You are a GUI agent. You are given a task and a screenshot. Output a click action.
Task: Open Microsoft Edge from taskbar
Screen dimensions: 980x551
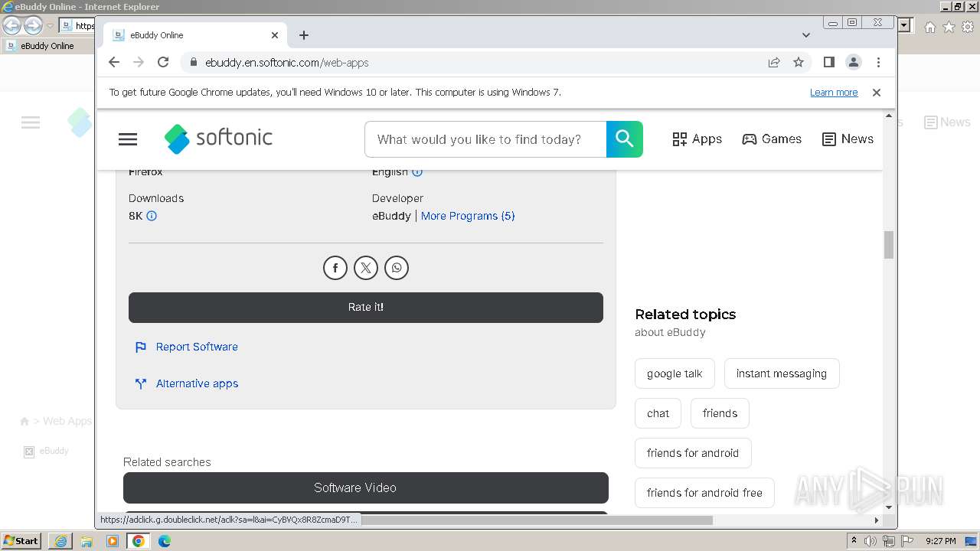(x=165, y=541)
